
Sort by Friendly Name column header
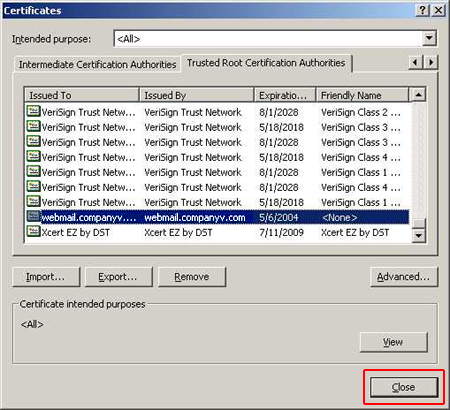click(x=362, y=95)
